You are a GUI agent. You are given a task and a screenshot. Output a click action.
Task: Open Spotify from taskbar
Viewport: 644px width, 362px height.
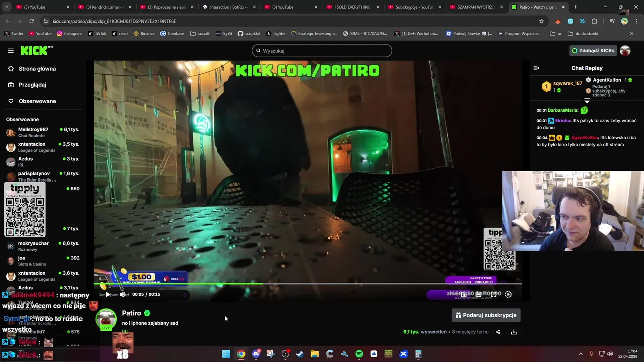[359, 354]
